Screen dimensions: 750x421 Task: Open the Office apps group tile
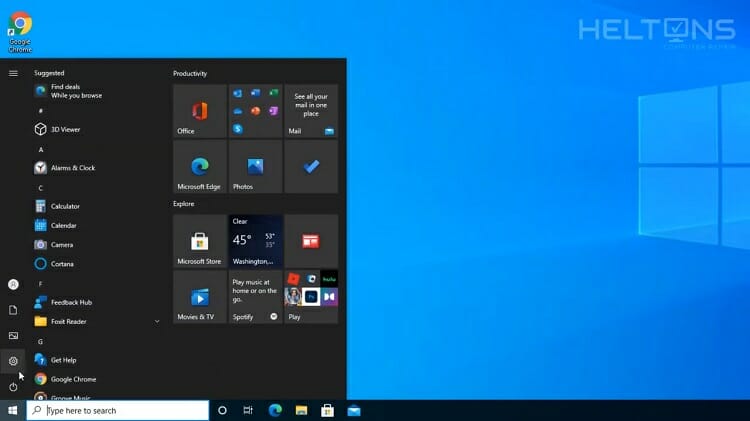tap(255, 111)
